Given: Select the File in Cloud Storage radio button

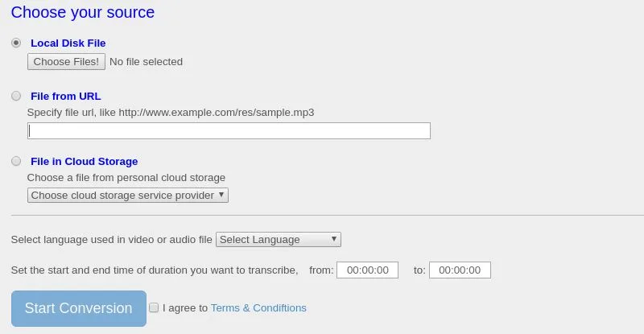Looking at the screenshot, I should (x=16, y=161).
